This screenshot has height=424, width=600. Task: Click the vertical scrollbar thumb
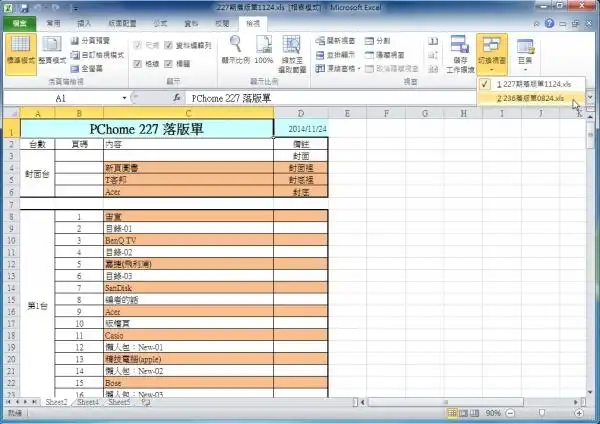pyautogui.click(x=590, y=134)
